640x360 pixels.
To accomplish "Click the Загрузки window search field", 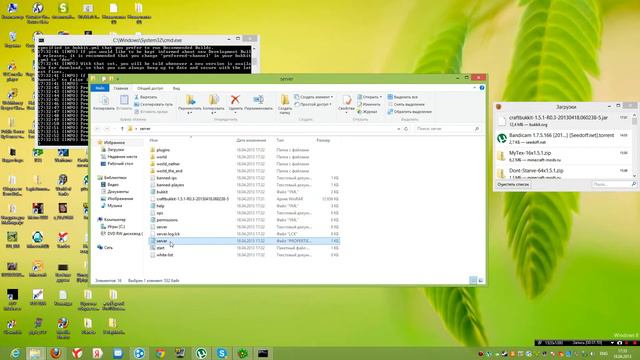I will 613,184.
